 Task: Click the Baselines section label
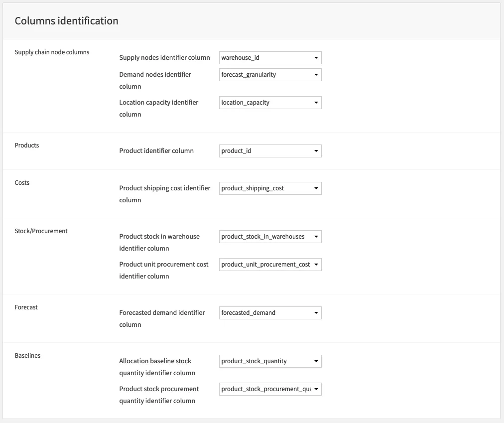(x=27, y=356)
